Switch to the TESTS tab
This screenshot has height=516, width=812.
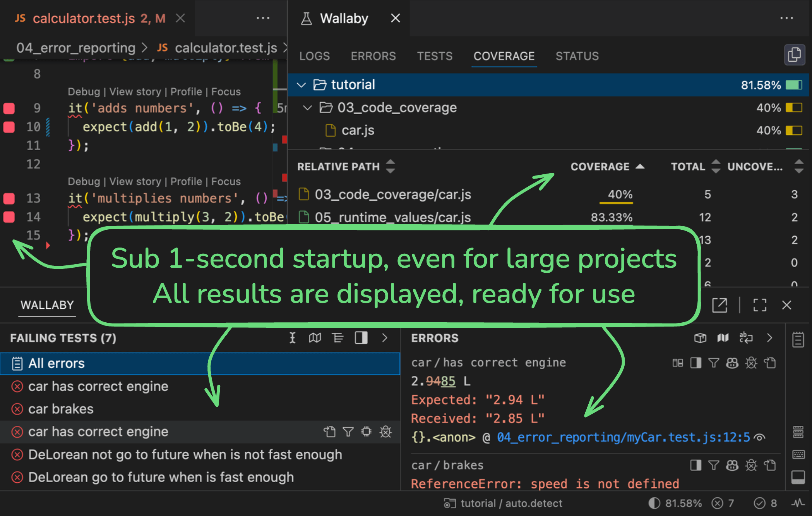click(x=434, y=56)
